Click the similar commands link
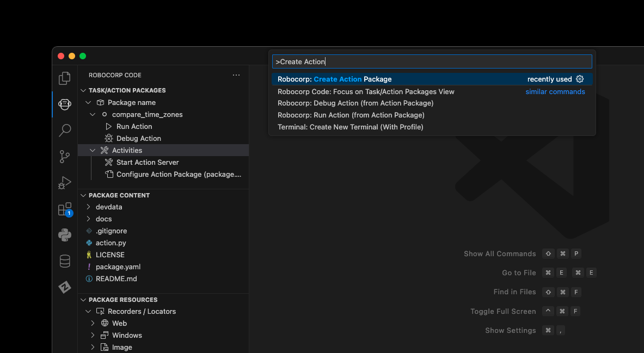Image resolution: width=644 pixels, height=353 pixels. 555,91
